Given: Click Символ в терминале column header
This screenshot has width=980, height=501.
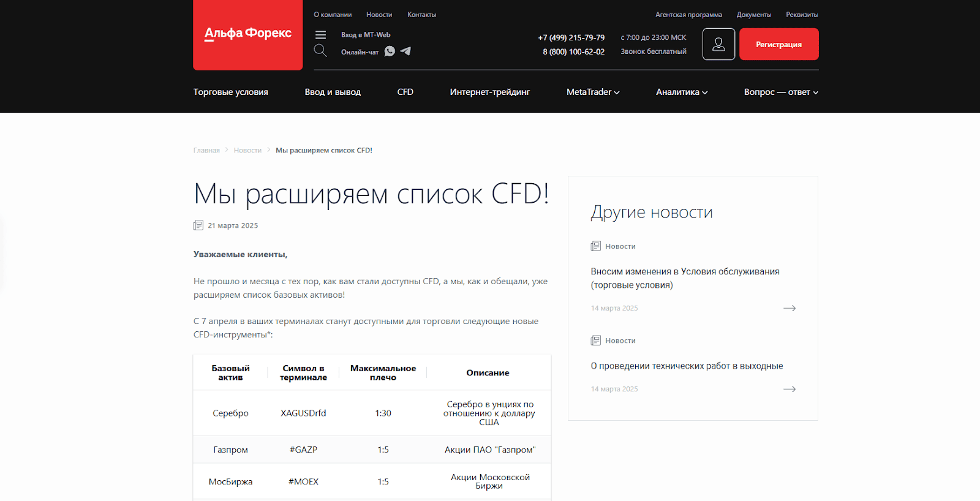Looking at the screenshot, I should tap(303, 372).
